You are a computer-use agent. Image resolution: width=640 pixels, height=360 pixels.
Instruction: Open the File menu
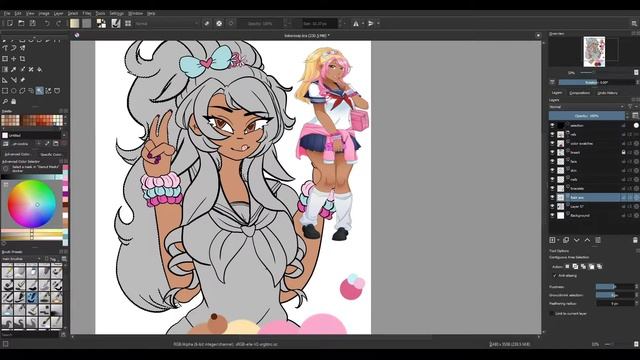[x=7, y=13]
